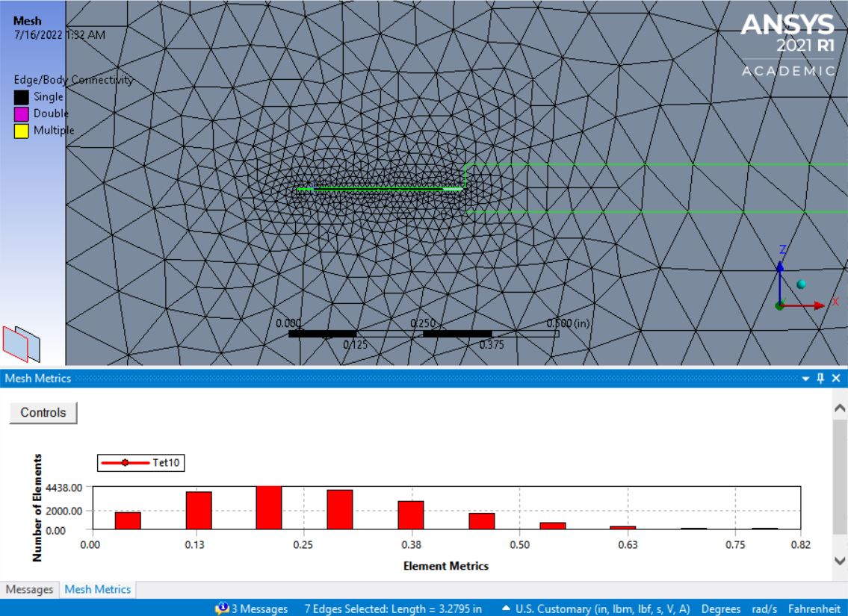The image size is (848, 616).
Task: Select the Mesh Metrics tab
Action: coord(97,590)
